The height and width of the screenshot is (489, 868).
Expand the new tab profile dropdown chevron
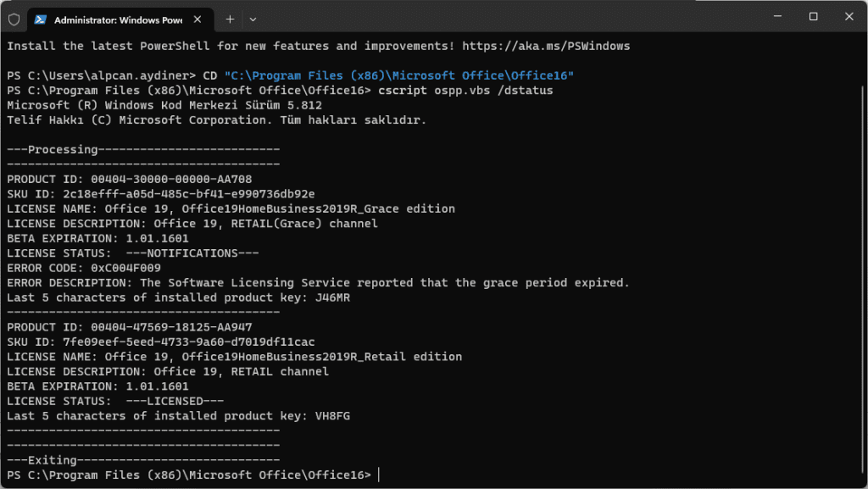click(x=253, y=19)
